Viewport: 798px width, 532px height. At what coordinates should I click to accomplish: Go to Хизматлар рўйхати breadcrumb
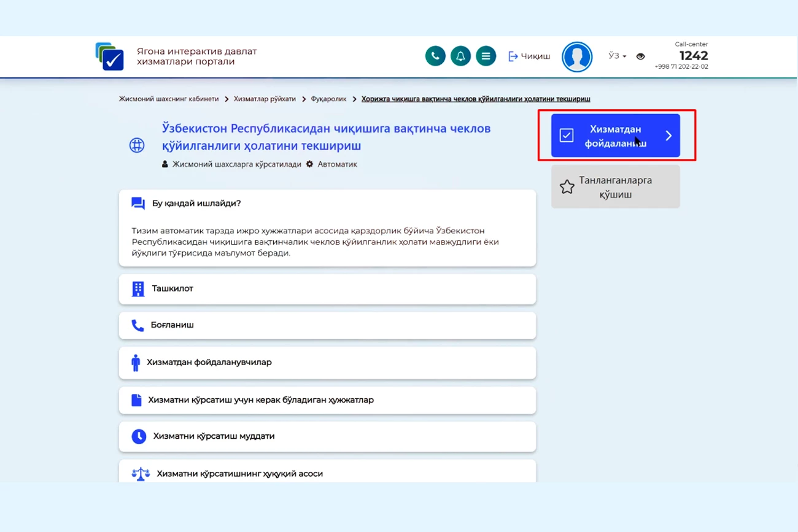[265, 99]
